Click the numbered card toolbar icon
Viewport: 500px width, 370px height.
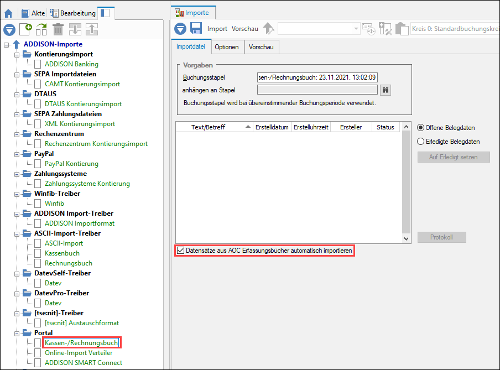tap(369, 29)
